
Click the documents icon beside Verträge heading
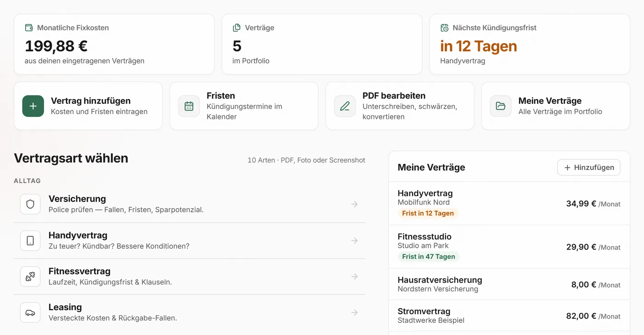coord(237,28)
